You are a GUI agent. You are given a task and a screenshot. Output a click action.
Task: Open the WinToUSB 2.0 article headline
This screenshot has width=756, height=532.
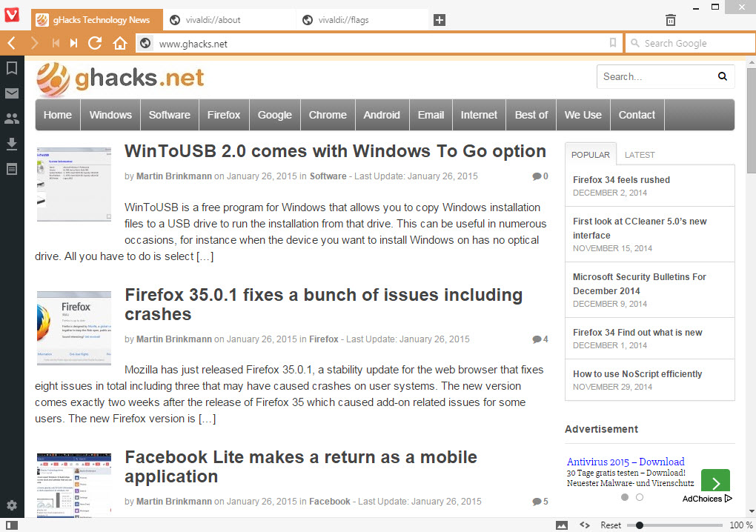click(335, 151)
